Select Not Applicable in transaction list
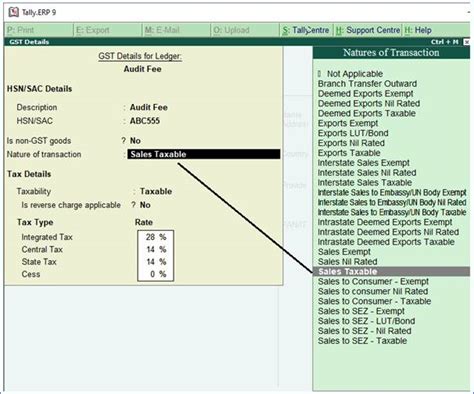 [355, 74]
